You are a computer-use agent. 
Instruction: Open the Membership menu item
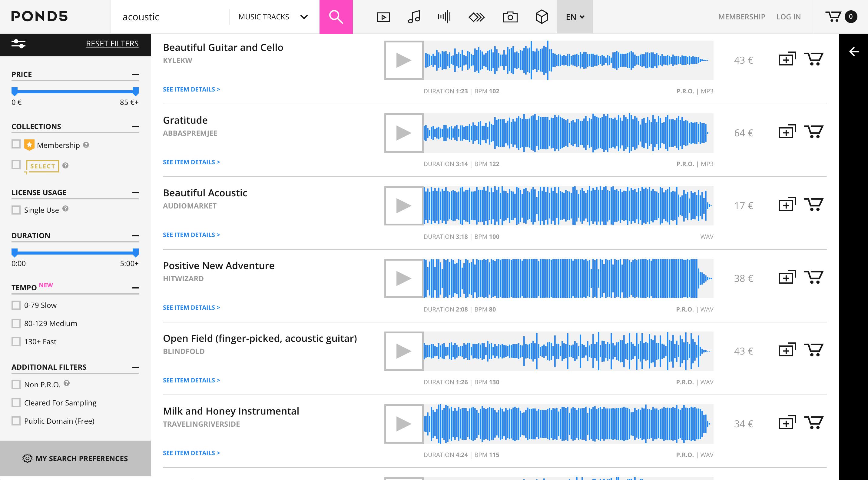741,17
